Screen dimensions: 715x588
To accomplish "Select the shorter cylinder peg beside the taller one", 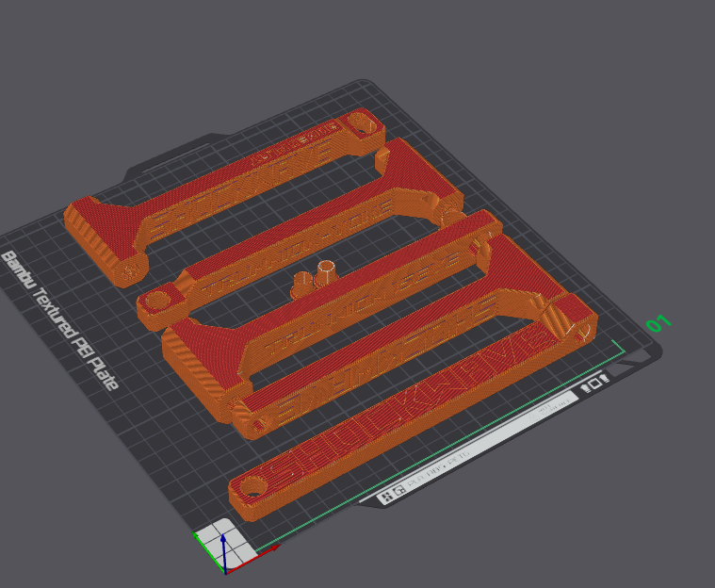I will click(x=301, y=284).
